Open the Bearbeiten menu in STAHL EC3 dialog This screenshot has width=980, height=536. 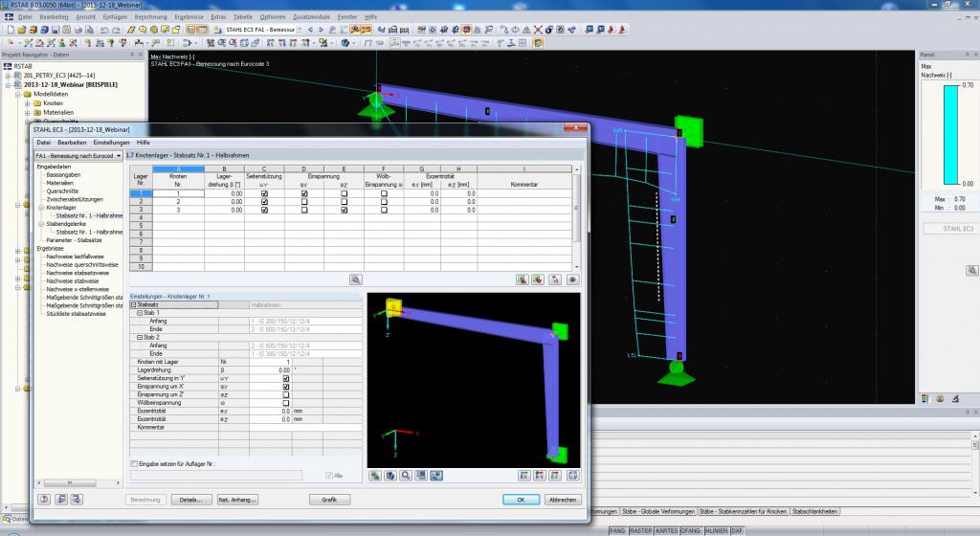point(72,143)
